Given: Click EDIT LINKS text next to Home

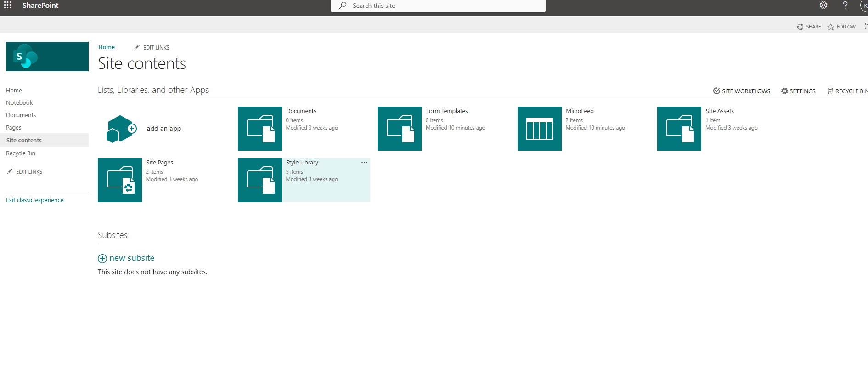Looking at the screenshot, I should 156,48.
